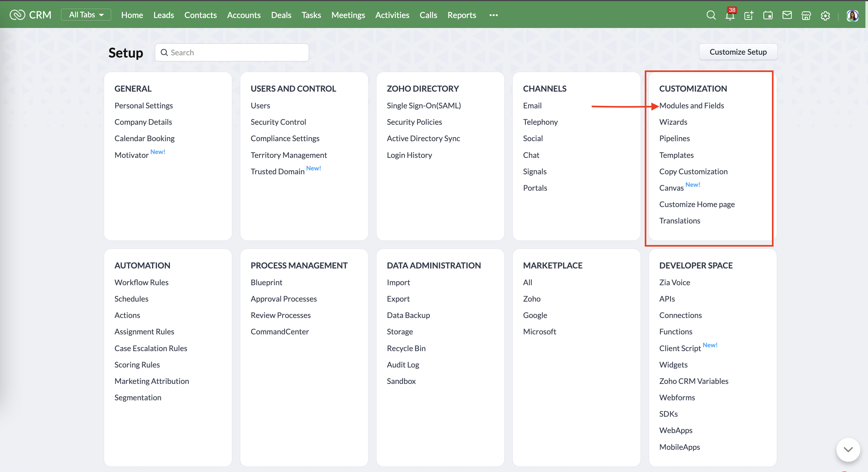Open Calendar Booking settings
Viewport: 868px width, 472px height.
(145, 138)
